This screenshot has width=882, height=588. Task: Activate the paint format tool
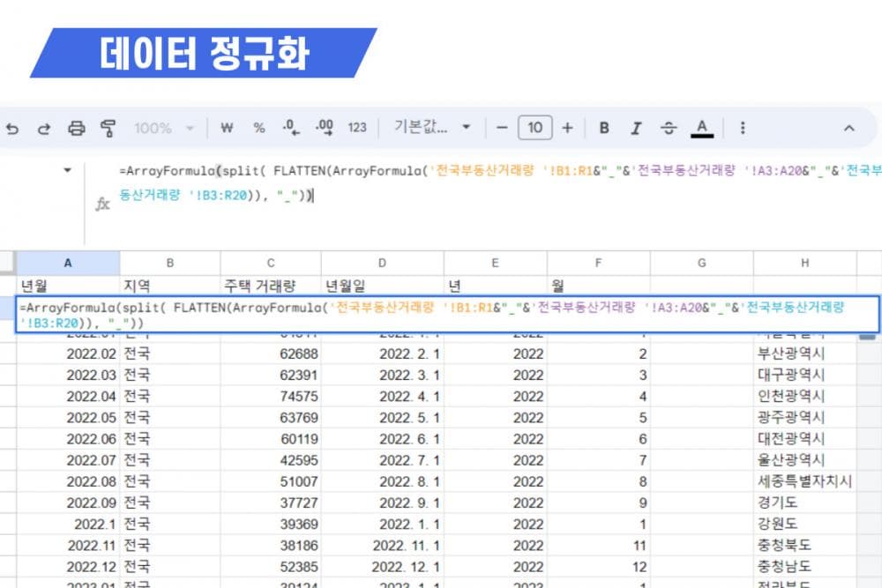pyautogui.click(x=108, y=129)
